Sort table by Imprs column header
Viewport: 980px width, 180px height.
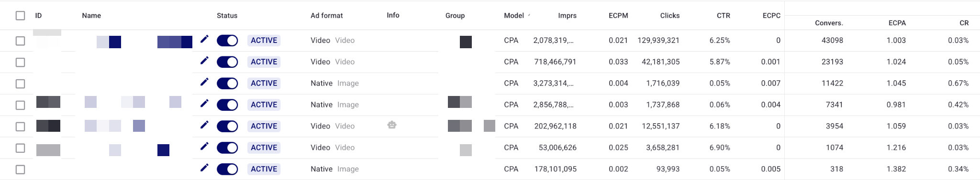click(x=567, y=16)
